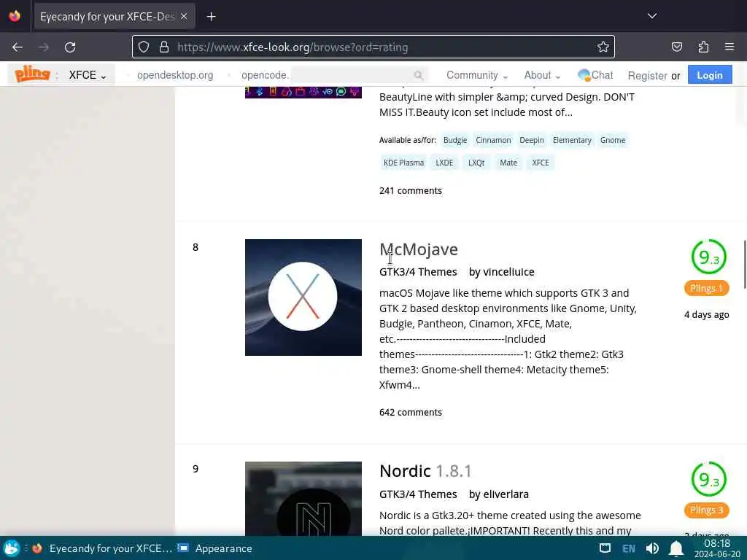Click Nordic's 9.3 rating circle
The width and height of the screenshot is (747, 560).
pos(708,479)
